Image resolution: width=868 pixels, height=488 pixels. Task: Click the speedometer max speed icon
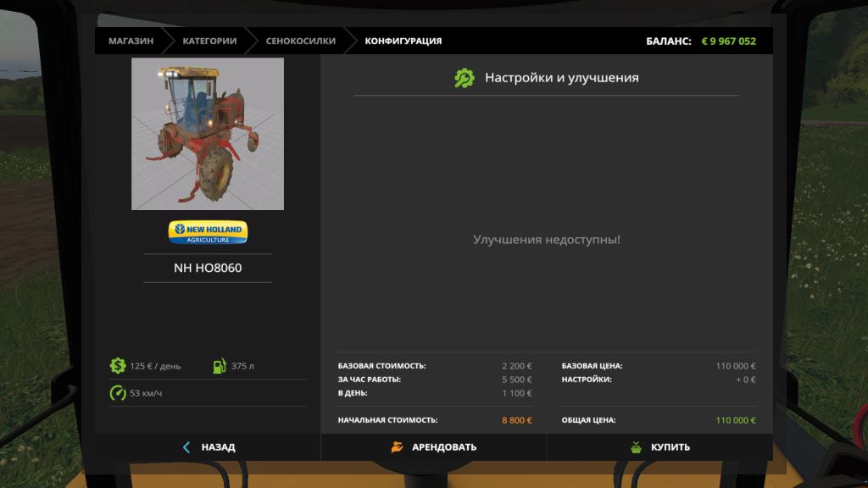tap(118, 393)
